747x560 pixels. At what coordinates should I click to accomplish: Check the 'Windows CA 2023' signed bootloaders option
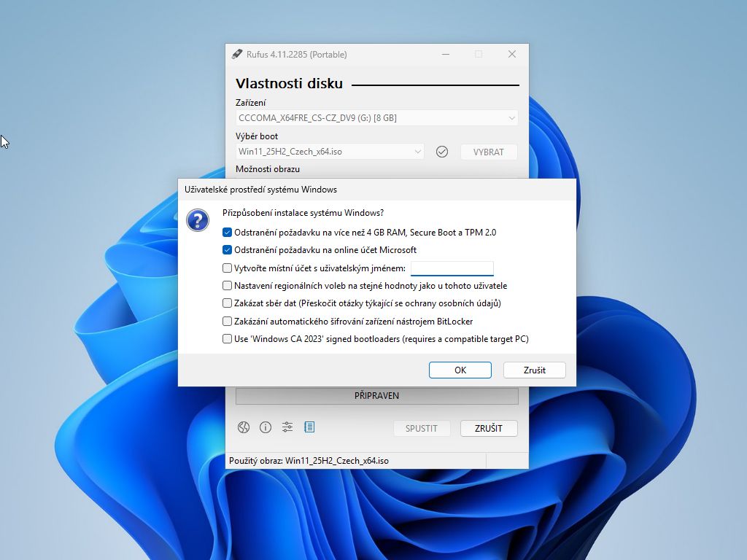coord(228,339)
